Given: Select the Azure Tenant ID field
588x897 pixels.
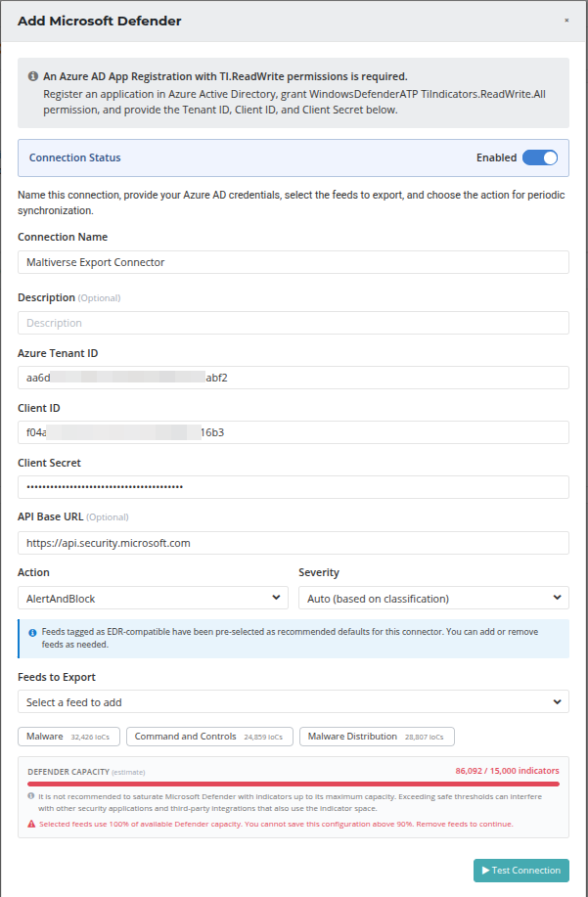Looking at the screenshot, I should (x=293, y=378).
